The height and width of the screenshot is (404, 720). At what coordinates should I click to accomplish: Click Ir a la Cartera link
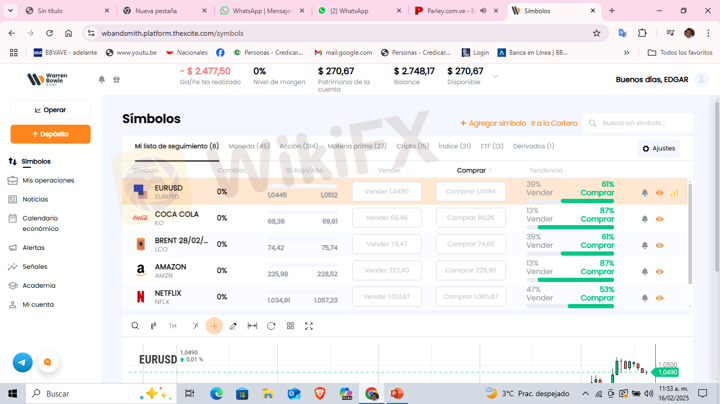coord(554,123)
